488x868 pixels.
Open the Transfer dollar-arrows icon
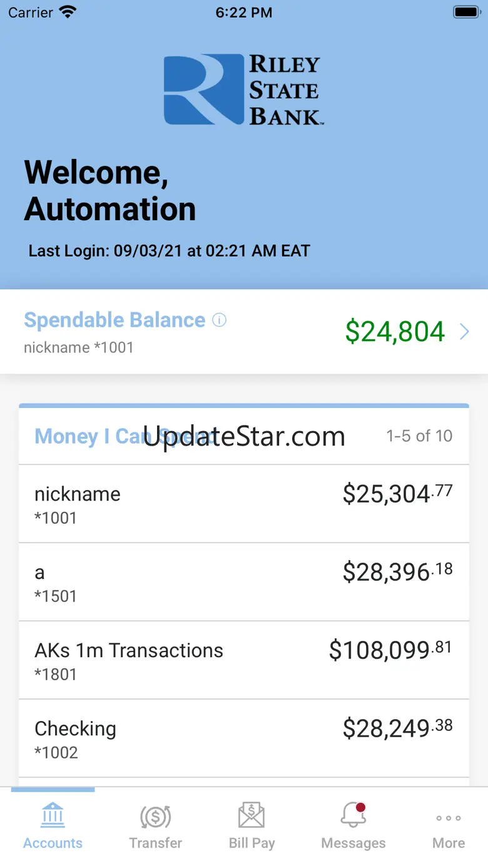[x=155, y=816]
